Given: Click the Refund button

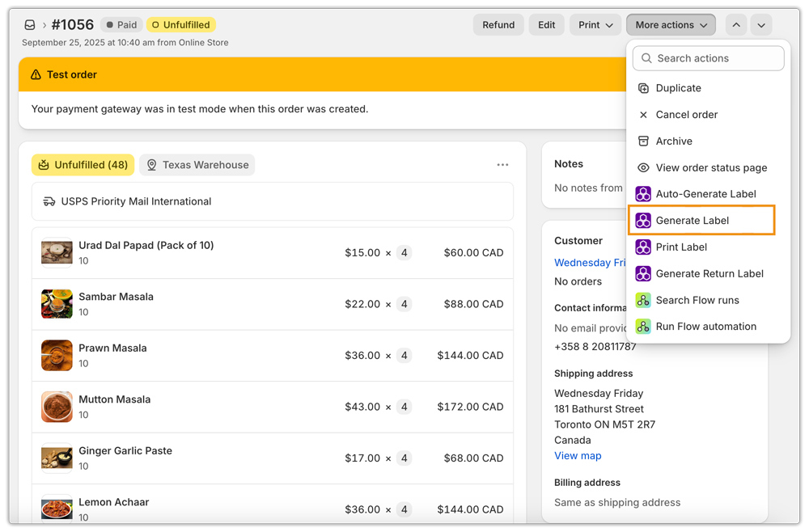Looking at the screenshot, I should [x=498, y=25].
